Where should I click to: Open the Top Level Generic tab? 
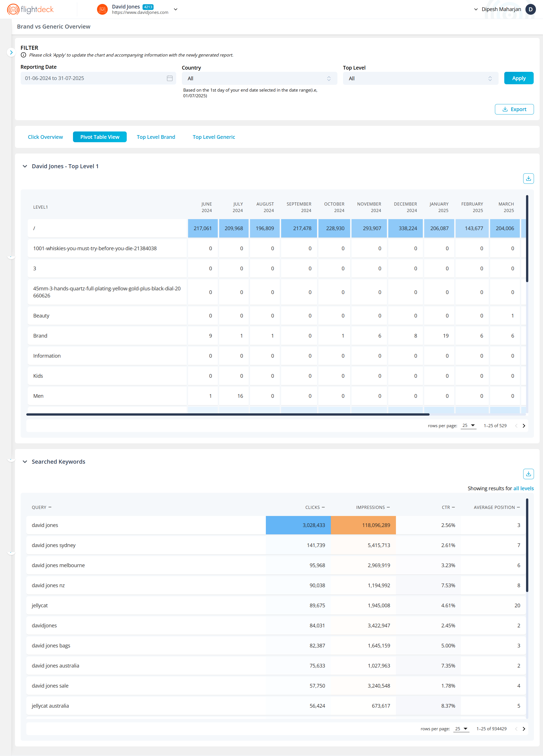click(214, 137)
